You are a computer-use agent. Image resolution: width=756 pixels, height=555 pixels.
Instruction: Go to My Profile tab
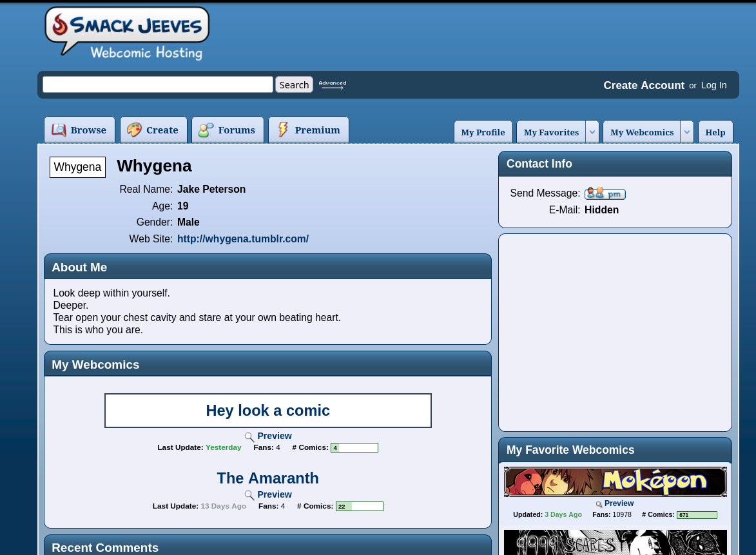[x=483, y=132]
